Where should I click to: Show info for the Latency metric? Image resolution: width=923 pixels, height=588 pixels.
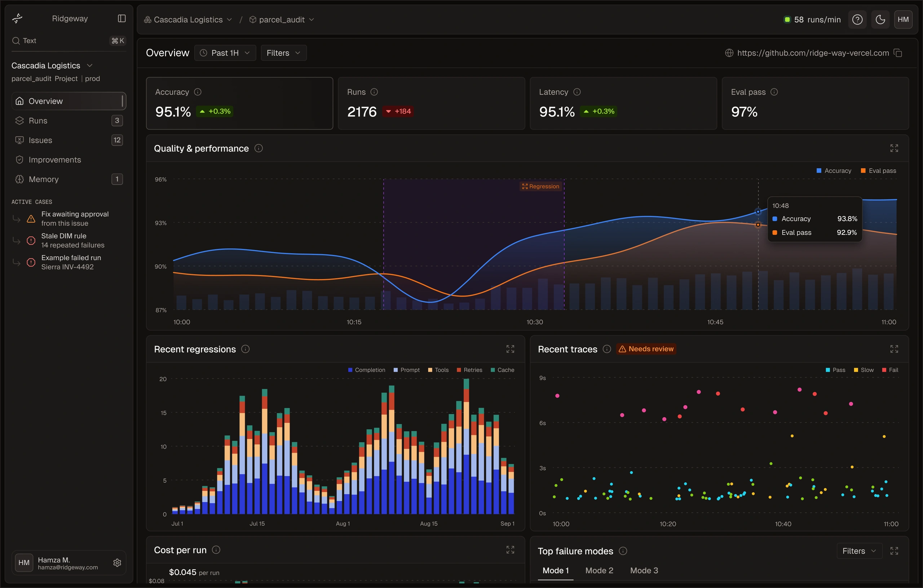click(577, 92)
